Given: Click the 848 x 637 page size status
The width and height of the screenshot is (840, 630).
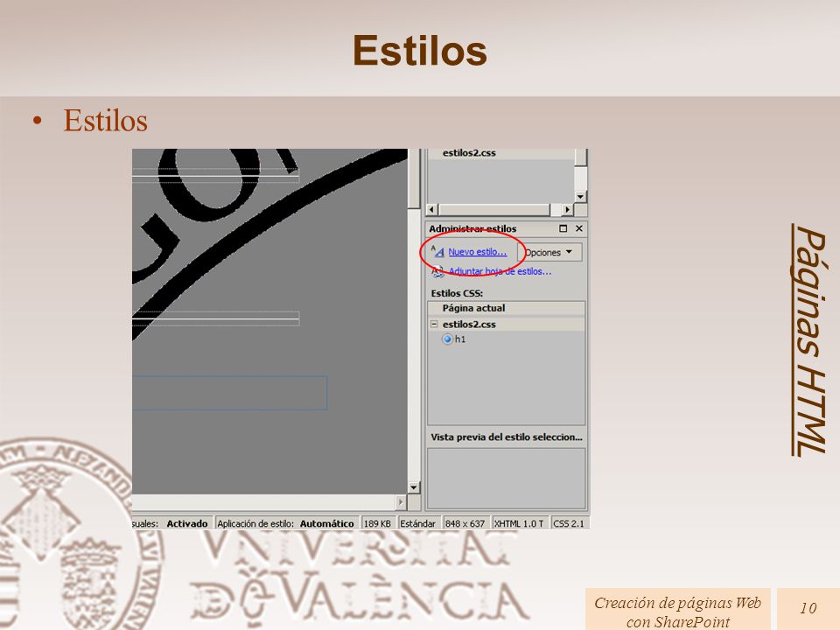Looking at the screenshot, I should click(x=465, y=524).
